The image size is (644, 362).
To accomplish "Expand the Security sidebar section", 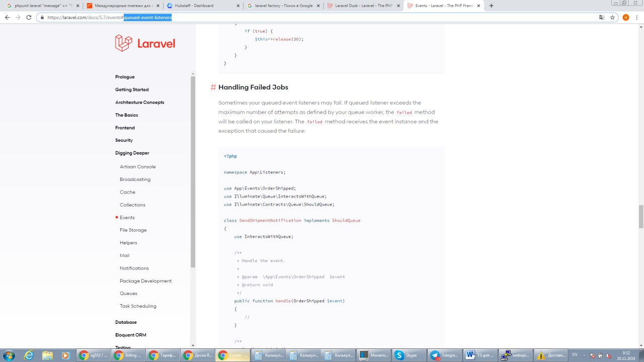I will tap(124, 140).
